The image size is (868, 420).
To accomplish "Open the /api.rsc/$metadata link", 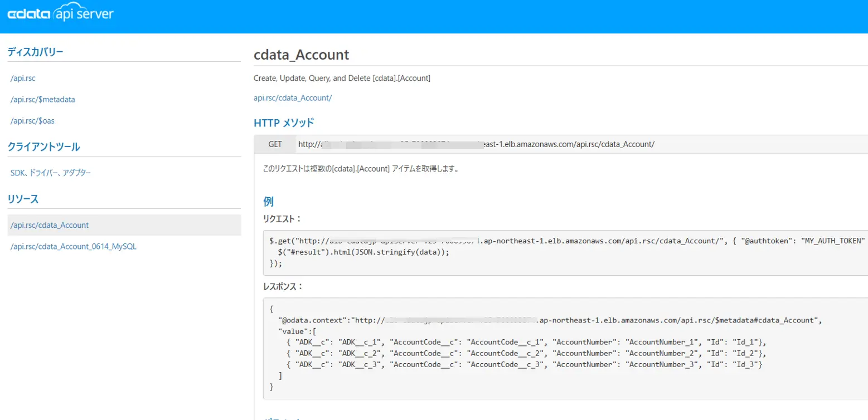I will coord(42,100).
